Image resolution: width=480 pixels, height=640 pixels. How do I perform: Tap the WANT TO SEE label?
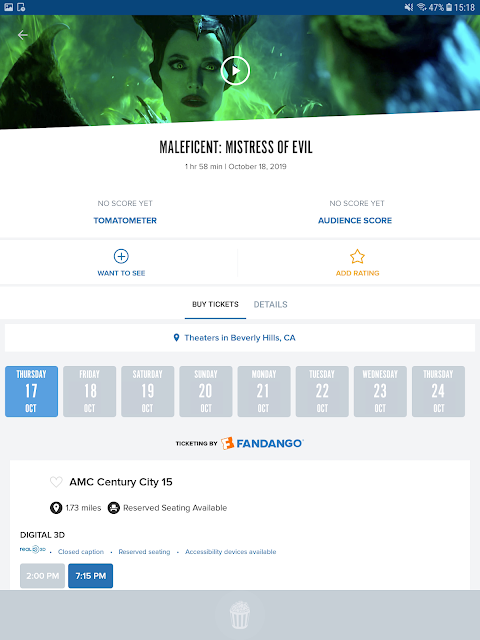(121, 273)
